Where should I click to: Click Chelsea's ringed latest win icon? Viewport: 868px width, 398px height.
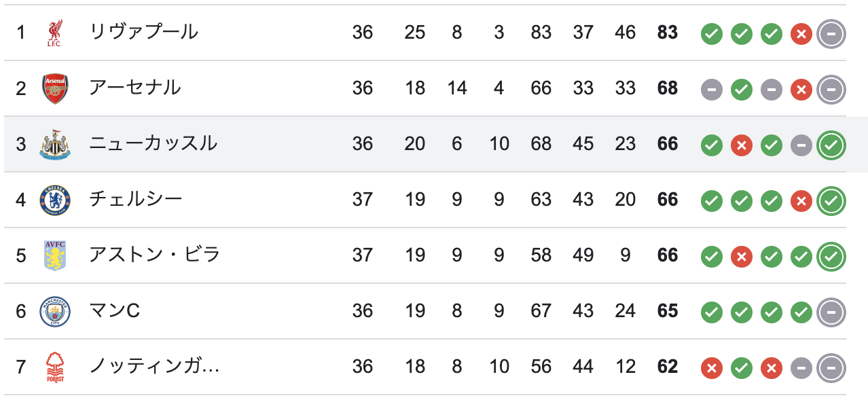point(831,200)
